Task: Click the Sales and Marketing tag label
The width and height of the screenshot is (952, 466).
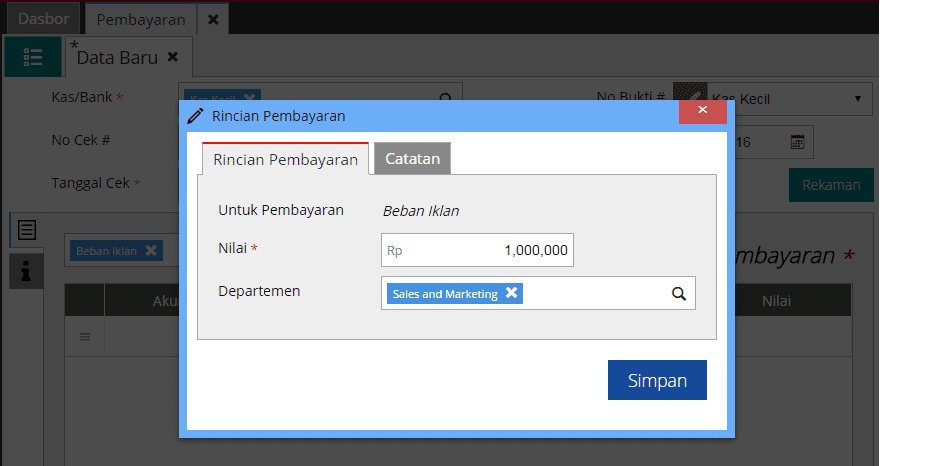Action: point(445,294)
